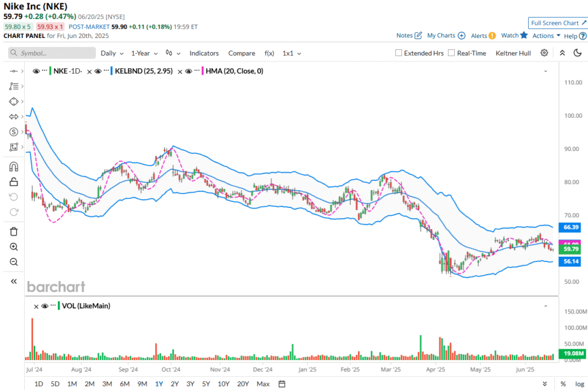
Task: Hide the KELBND indicator via eye icon
Action: point(98,71)
